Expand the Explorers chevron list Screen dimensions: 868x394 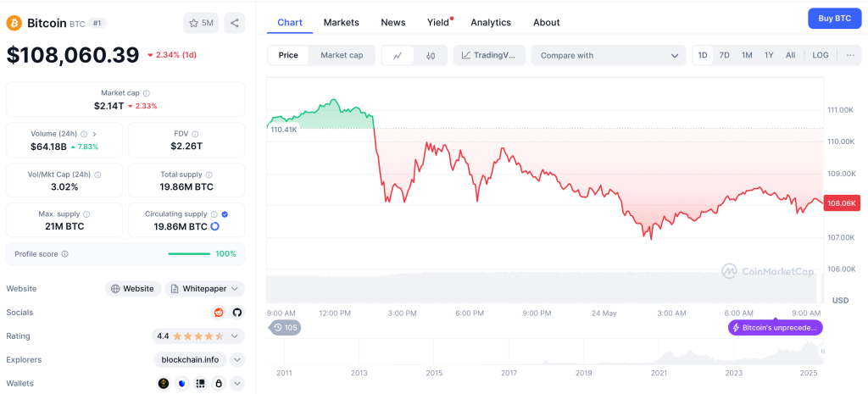pos(237,359)
